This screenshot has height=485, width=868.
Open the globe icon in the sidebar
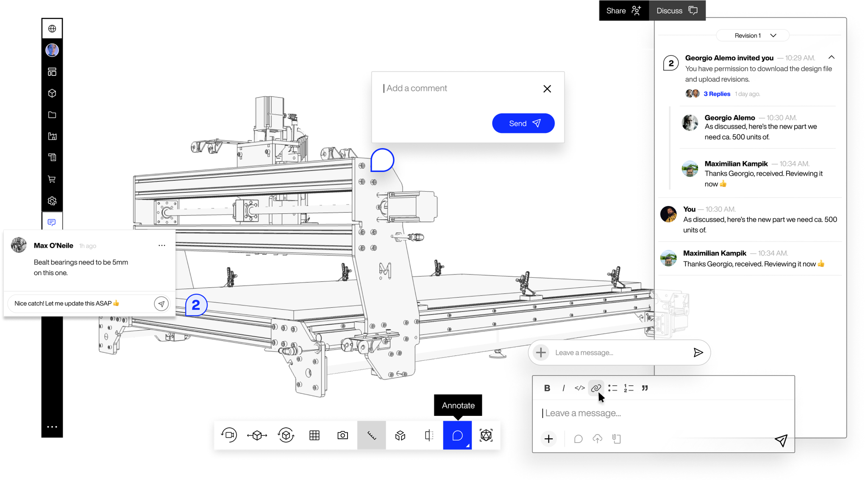click(x=52, y=29)
